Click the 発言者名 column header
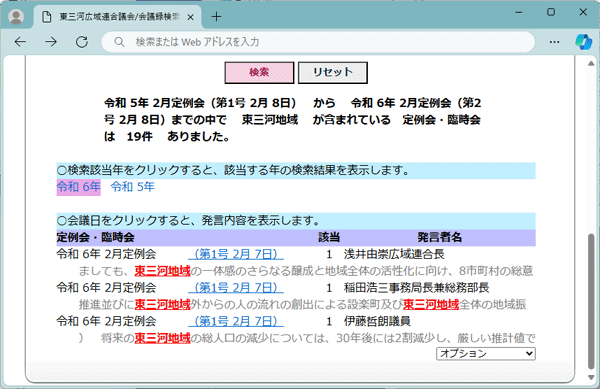This screenshot has width=600, height=389. (439, 238)
